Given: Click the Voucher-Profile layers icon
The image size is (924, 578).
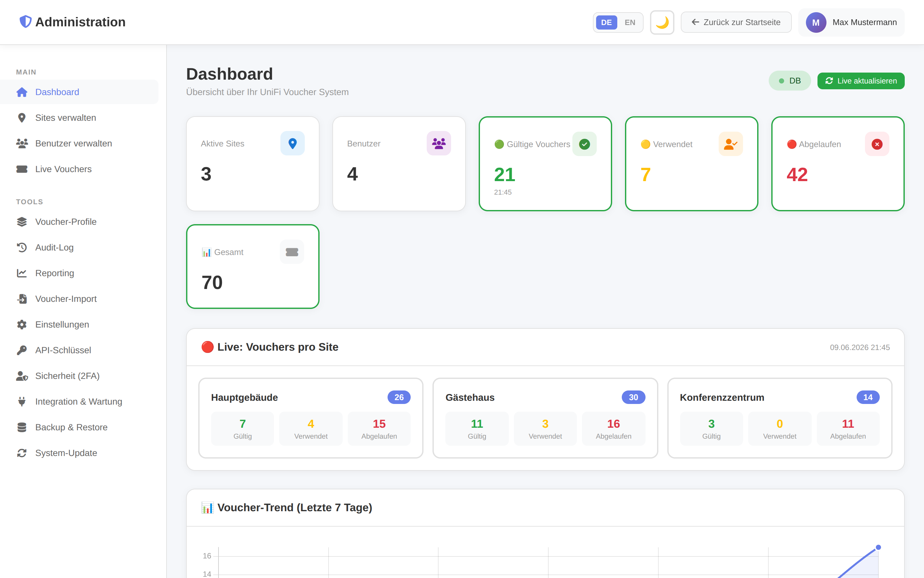Looking at the screenshot, I should (x=22, y=222).
